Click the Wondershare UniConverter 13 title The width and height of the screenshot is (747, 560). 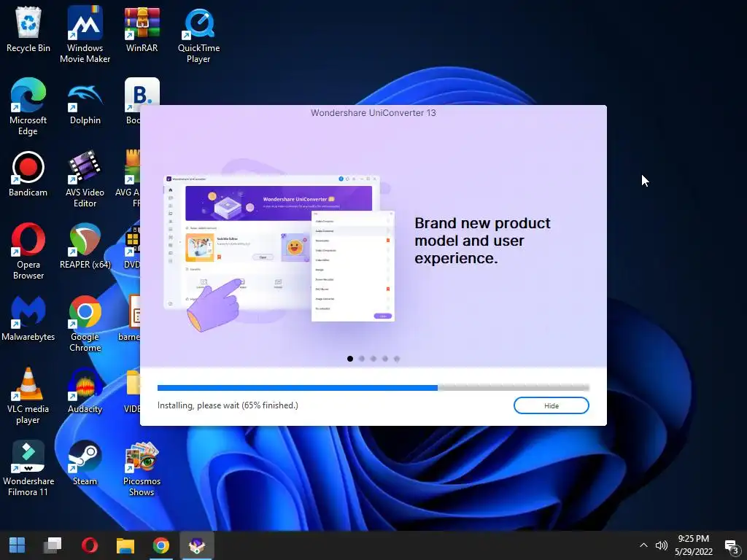[x=373, y=113]
